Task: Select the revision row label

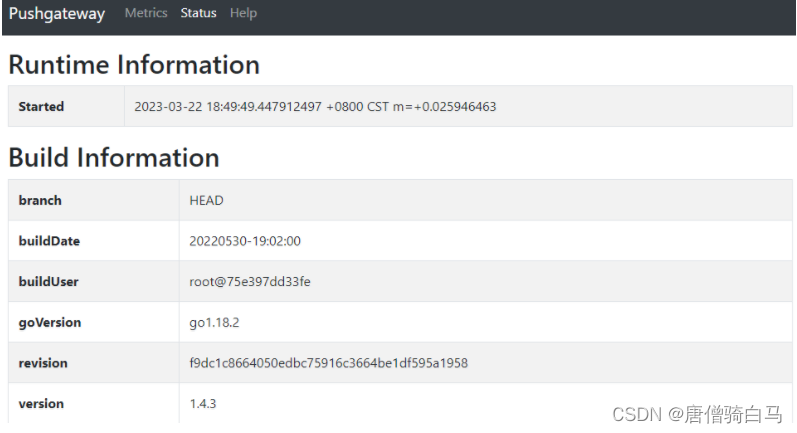Action: pos(43,363)
